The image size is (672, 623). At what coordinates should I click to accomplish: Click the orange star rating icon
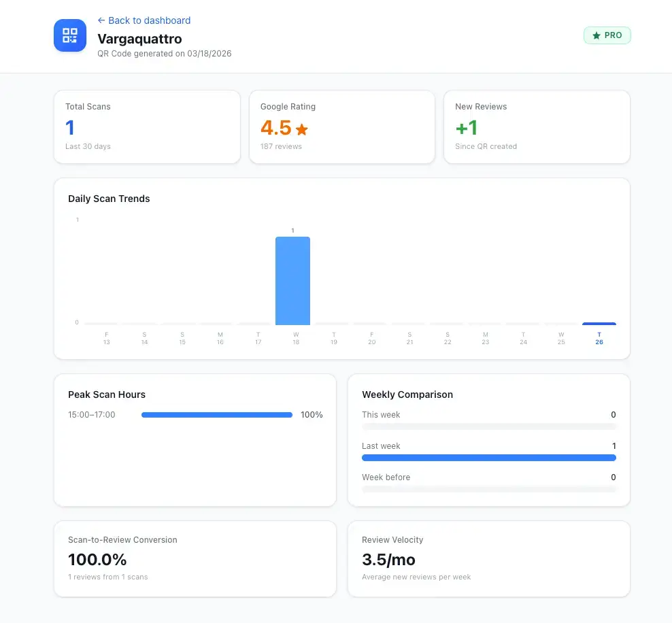[x=302, y=129]
